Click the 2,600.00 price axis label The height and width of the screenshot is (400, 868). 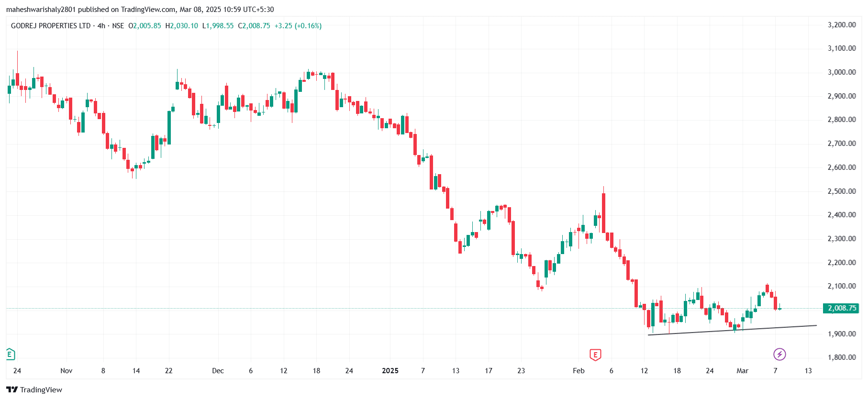(x=842, y=167)
